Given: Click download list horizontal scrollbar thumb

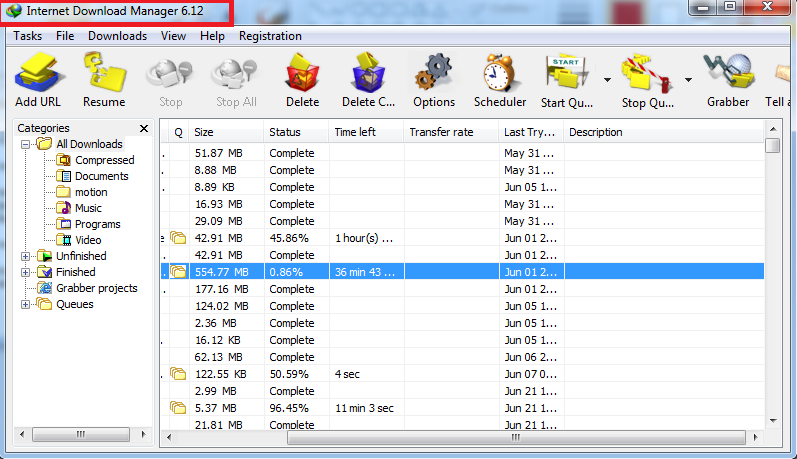Looking at the screenshot, I should [516, 437].
